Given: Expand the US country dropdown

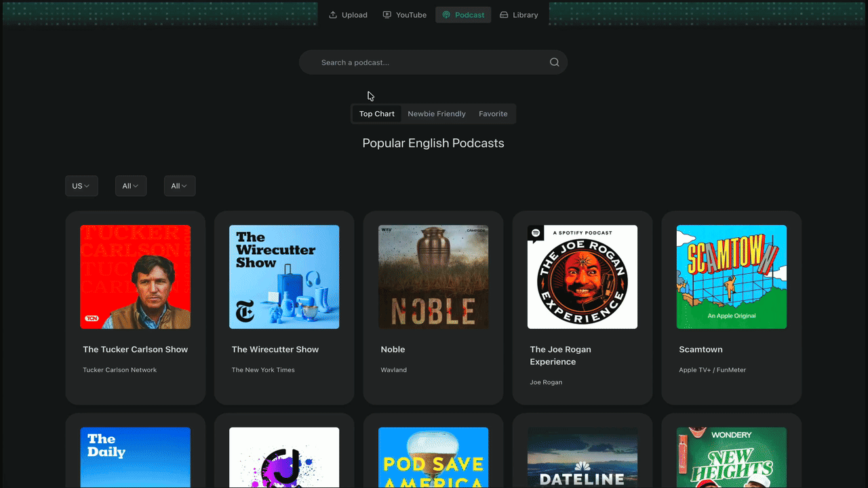Looking at the screenshot, I should (81, 186).
